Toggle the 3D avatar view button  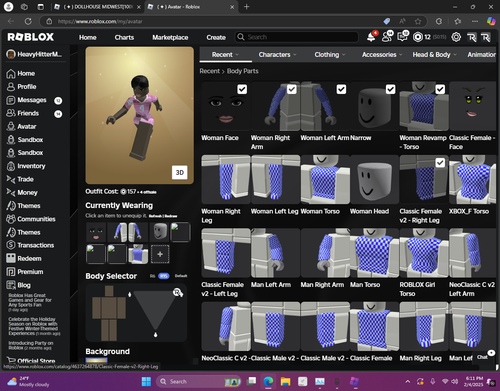coord(180,172)
